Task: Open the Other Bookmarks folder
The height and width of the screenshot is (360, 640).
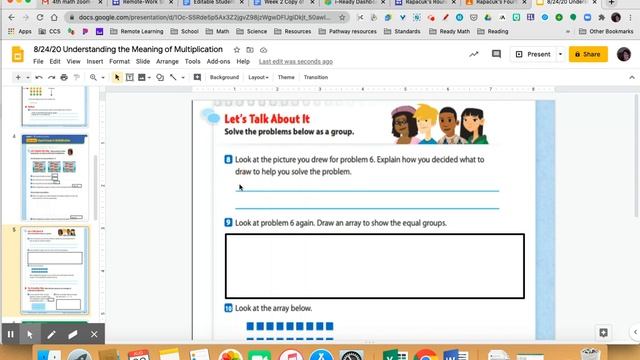Action: 606,31
